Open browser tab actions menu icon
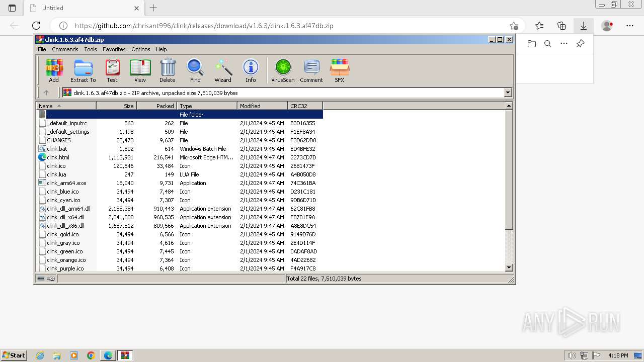This screenshot has width=644, height=362. [12, 8]
